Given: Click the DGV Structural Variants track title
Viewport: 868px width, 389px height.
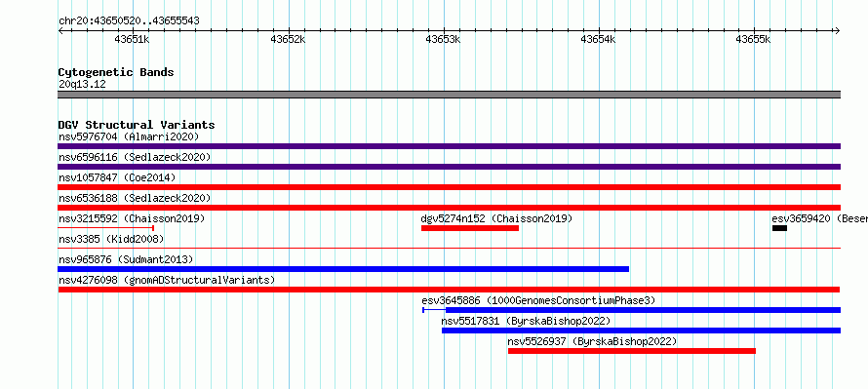Looking at the screenshot, I should 137,125.
